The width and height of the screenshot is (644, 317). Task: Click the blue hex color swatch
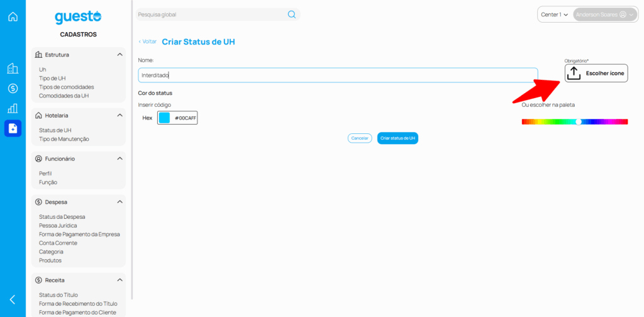(x=164, y=118)
